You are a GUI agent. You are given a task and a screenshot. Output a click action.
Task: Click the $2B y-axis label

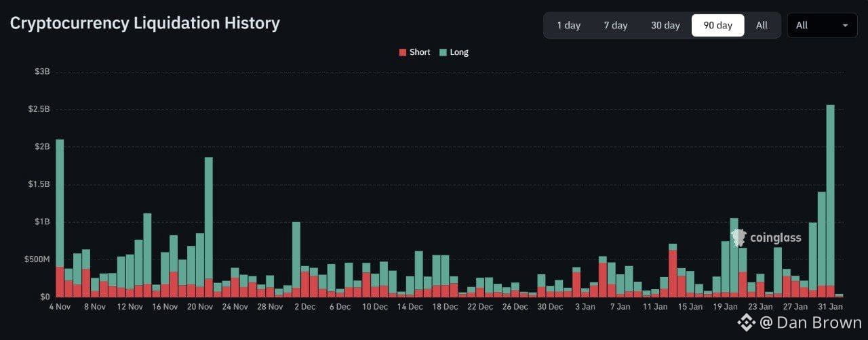click(42, 146)
